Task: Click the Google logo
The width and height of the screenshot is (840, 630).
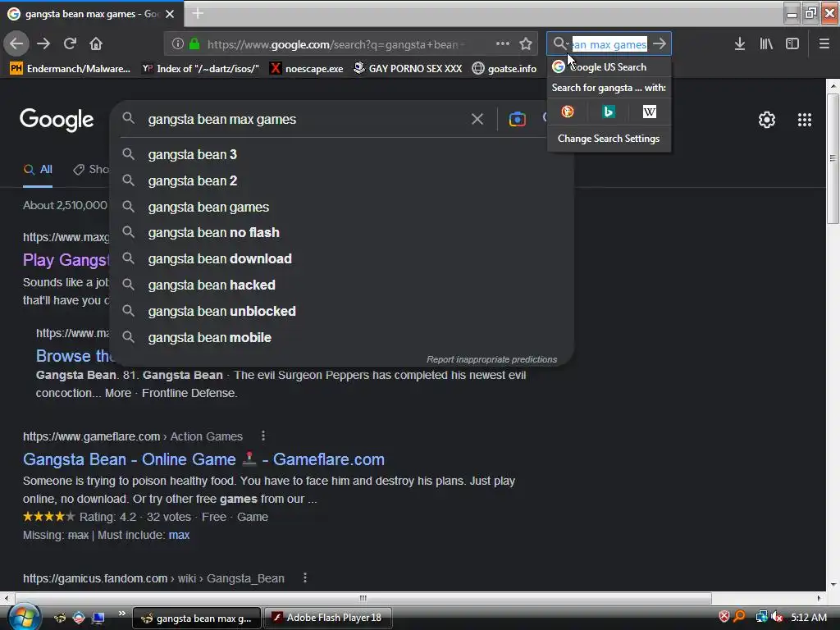Action: (x=57, y=120)
